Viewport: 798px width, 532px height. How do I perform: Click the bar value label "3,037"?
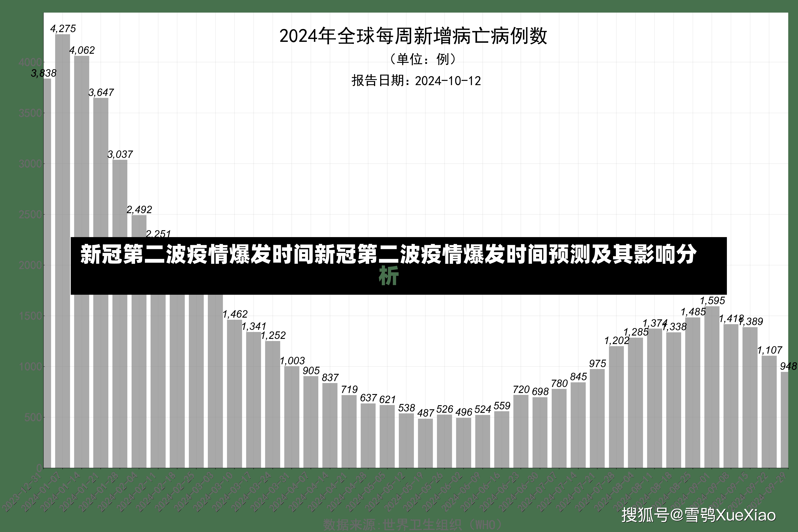click(120, 154)
